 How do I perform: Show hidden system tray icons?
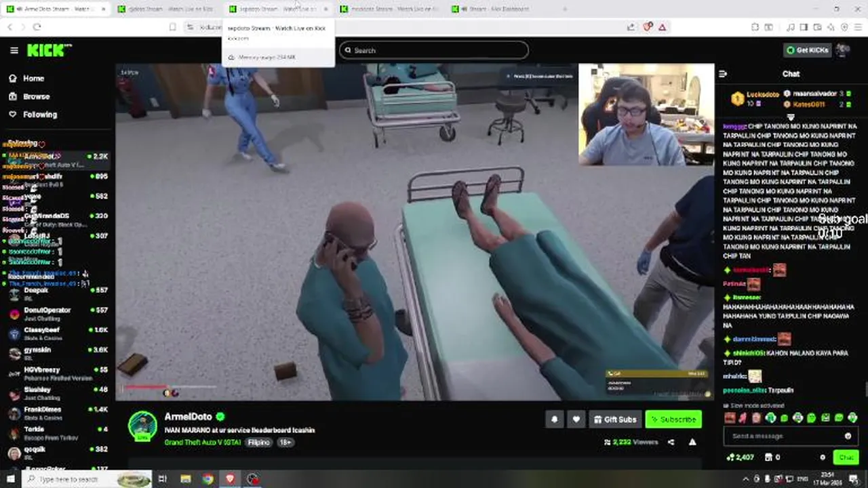(746, 479)
